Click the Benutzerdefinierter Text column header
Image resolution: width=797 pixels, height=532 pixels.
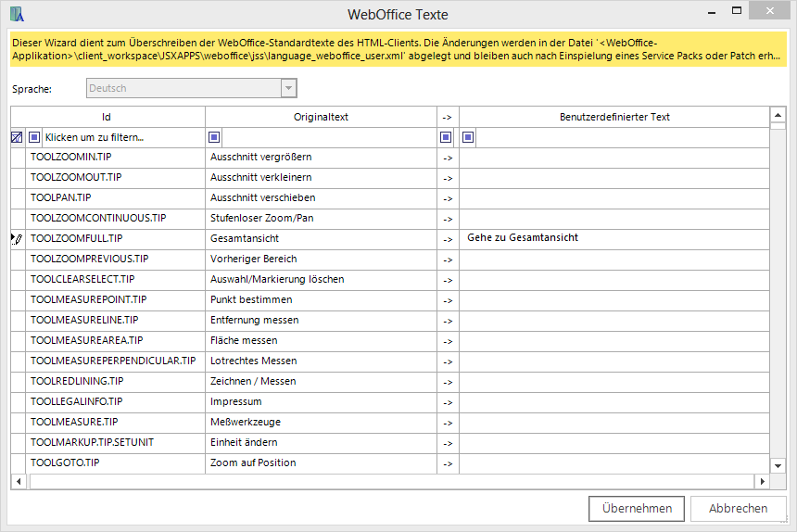[614, 117]
